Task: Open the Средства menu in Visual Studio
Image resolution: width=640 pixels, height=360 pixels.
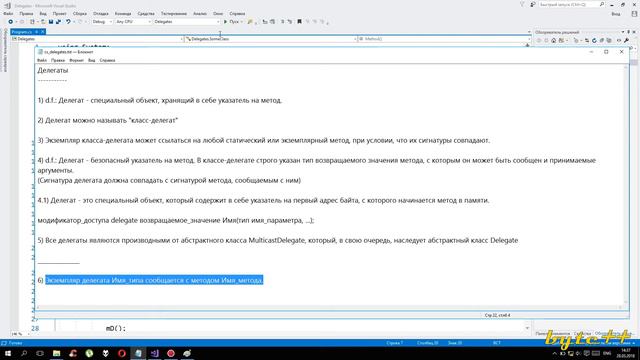Action: point(146,13)
